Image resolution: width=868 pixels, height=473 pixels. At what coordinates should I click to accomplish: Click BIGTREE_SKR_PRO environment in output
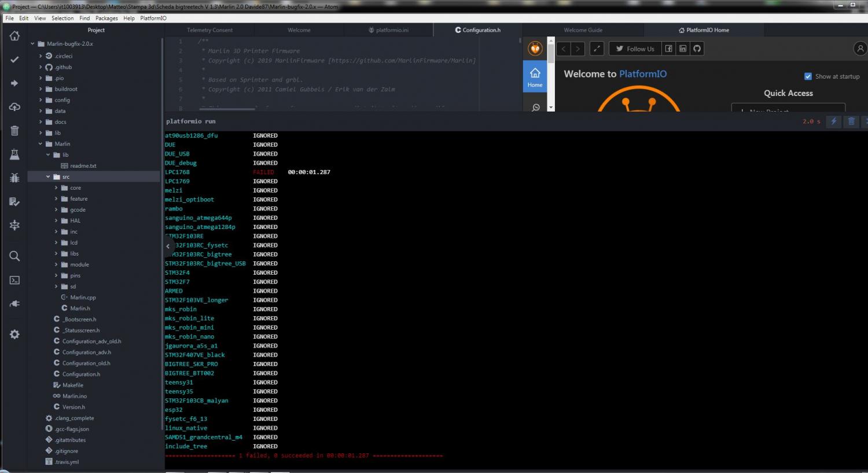[192, 364]
